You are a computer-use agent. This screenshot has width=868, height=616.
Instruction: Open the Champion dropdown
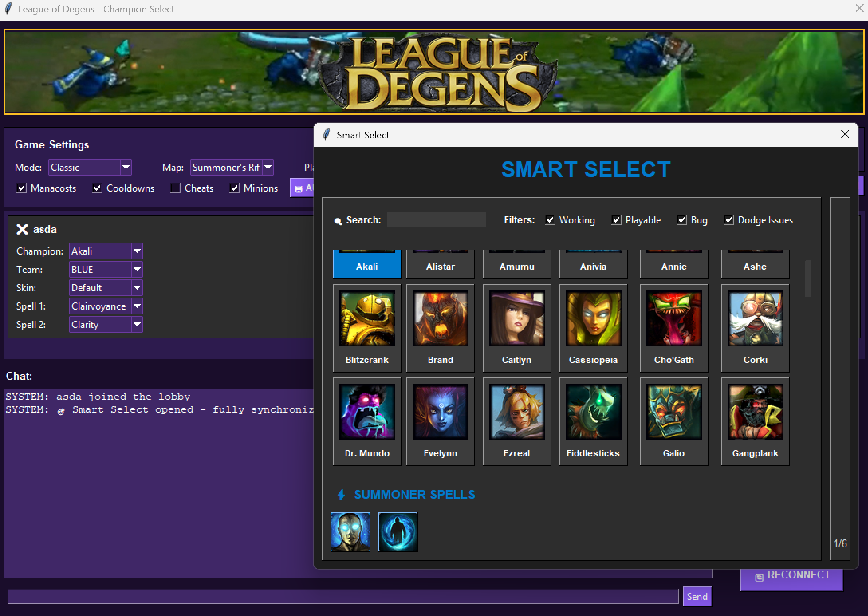click(x=137, y=251)
